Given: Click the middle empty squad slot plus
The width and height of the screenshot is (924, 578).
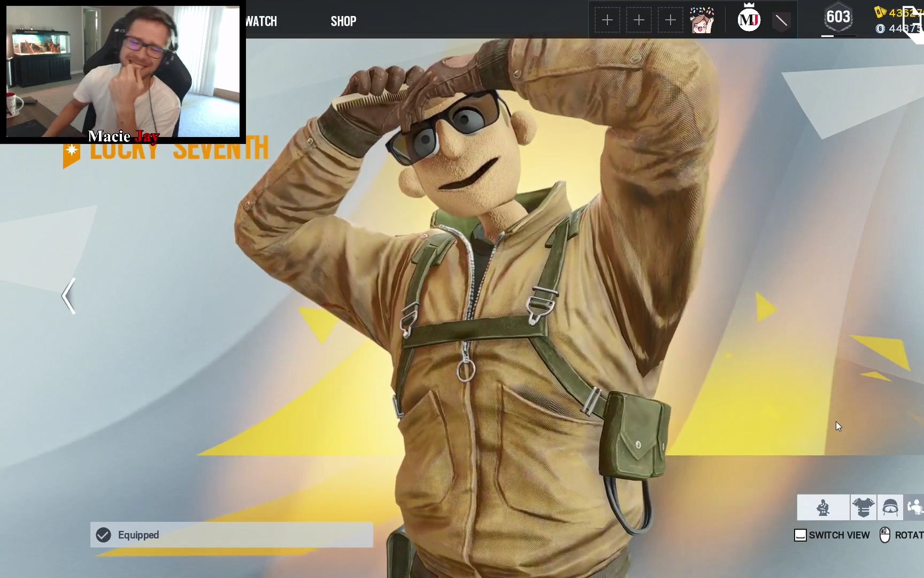Looking at the screenshot, I should pyautogui.click(x=639, y=20).
